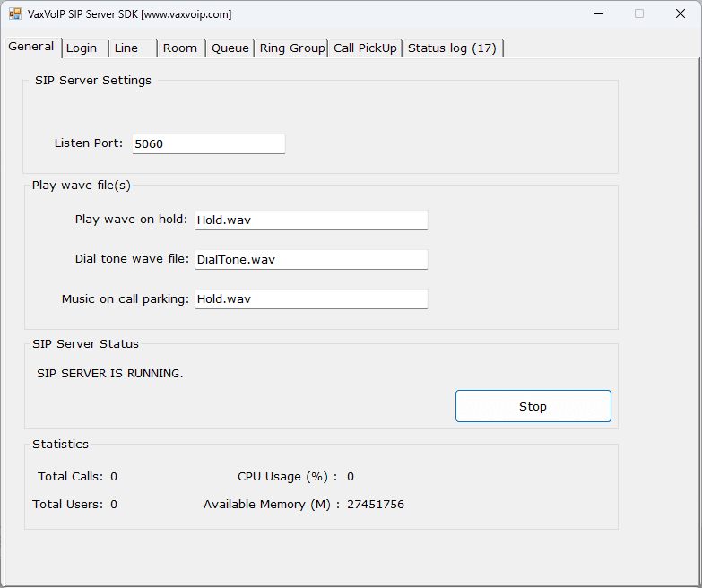This screenshot has width=702, height=588.
Task: Click the 'SIP SERVER IS RUNNING.' status text
Action: [110, 373]
